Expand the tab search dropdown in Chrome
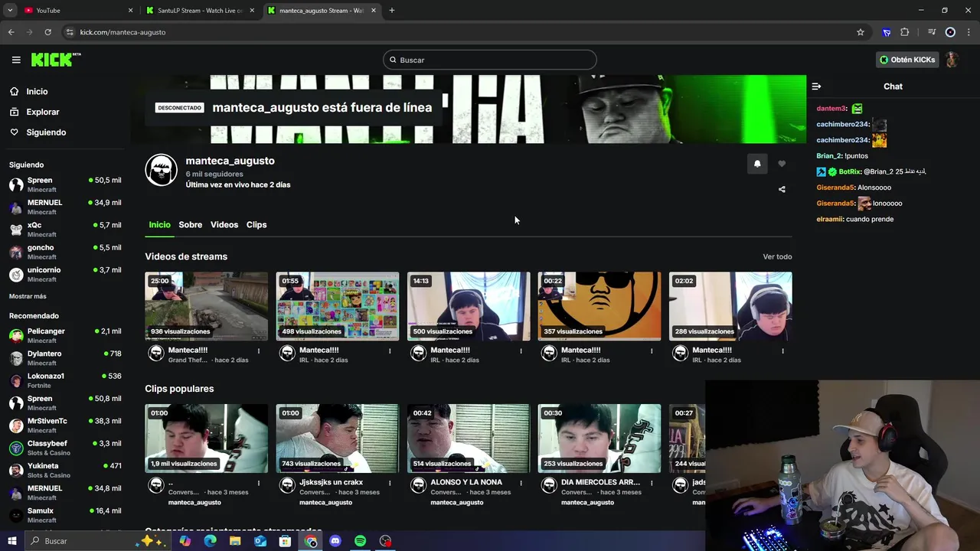 click(10, 10)
